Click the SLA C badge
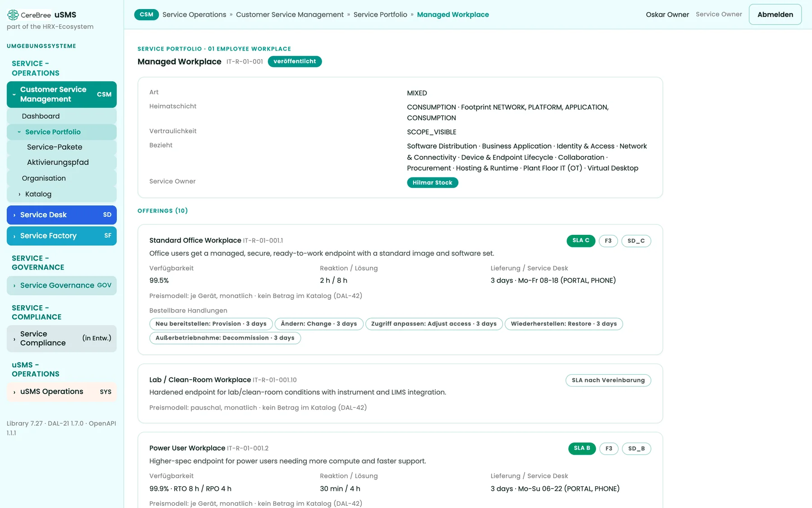This screenshot has width=812, height=508. (581, 241)
